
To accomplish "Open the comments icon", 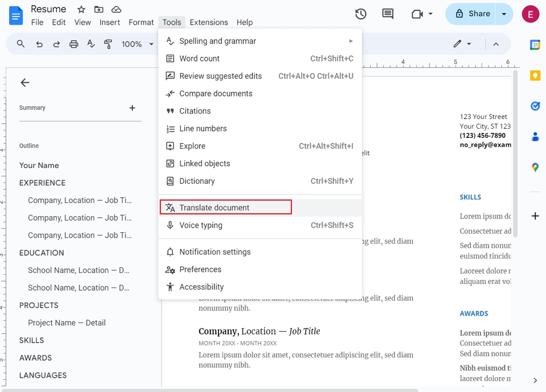I will pyautogui.click(x=388, y=14).
